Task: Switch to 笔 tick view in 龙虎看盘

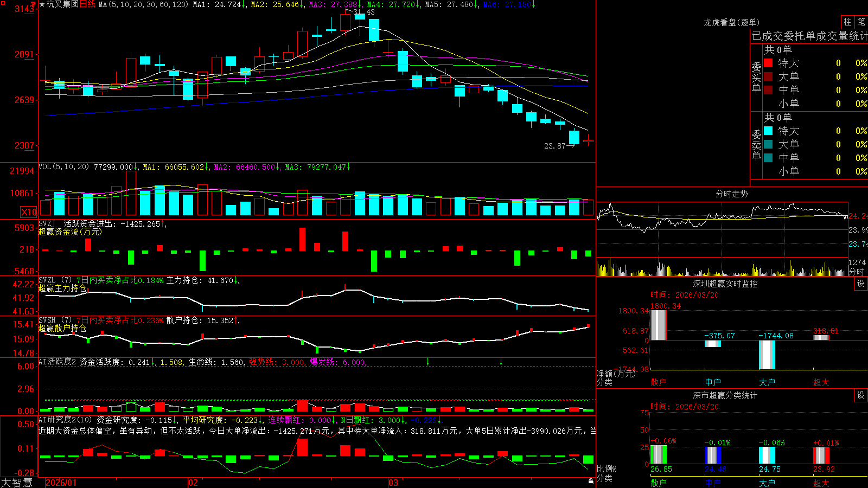Action: pyautogui.click(x=861, y=22)
